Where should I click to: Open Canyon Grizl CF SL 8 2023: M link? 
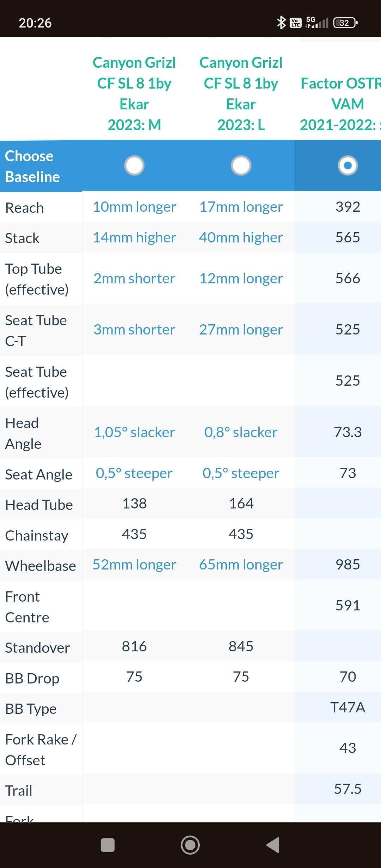(x=134, y=94)
